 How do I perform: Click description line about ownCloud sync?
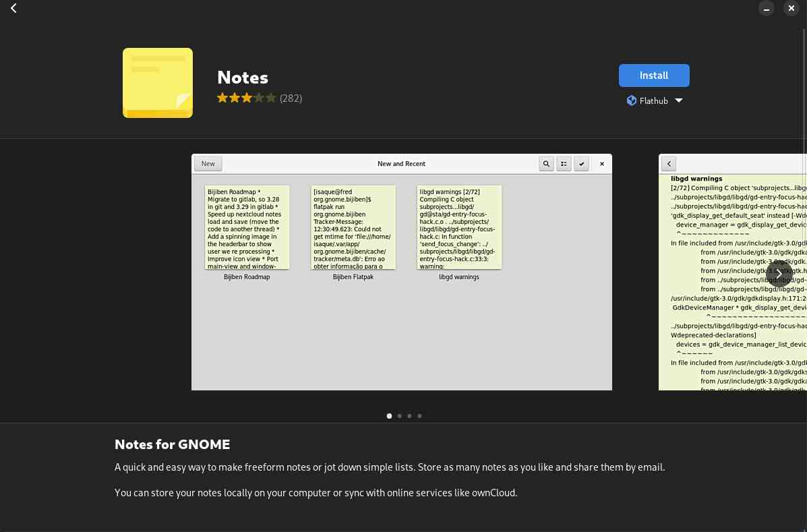pos(316,492)
